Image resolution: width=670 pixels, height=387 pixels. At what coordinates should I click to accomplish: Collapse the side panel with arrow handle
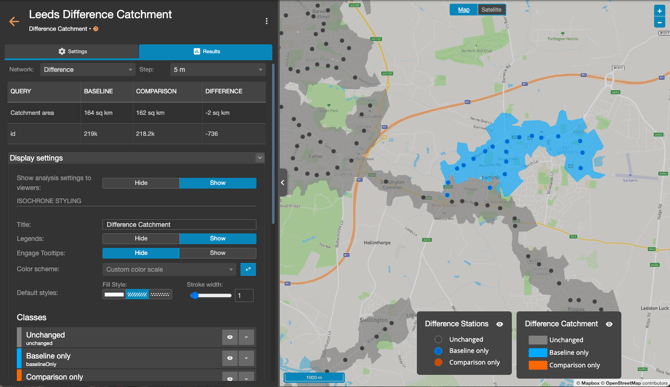click(283, 182)
